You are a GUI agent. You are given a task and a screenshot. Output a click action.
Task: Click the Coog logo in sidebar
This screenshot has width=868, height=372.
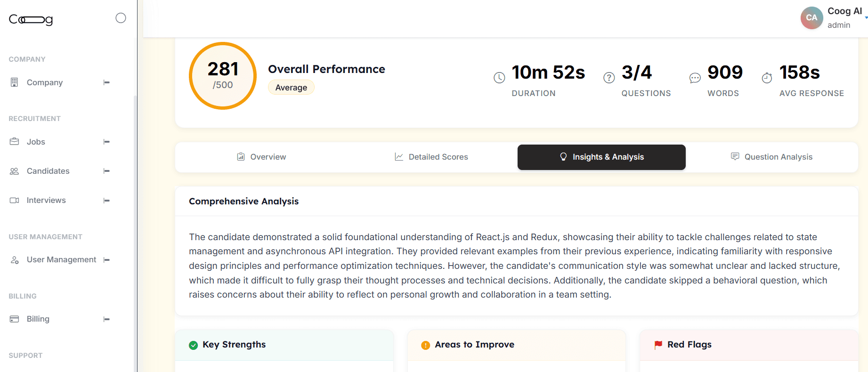click(x=31, y=19)
